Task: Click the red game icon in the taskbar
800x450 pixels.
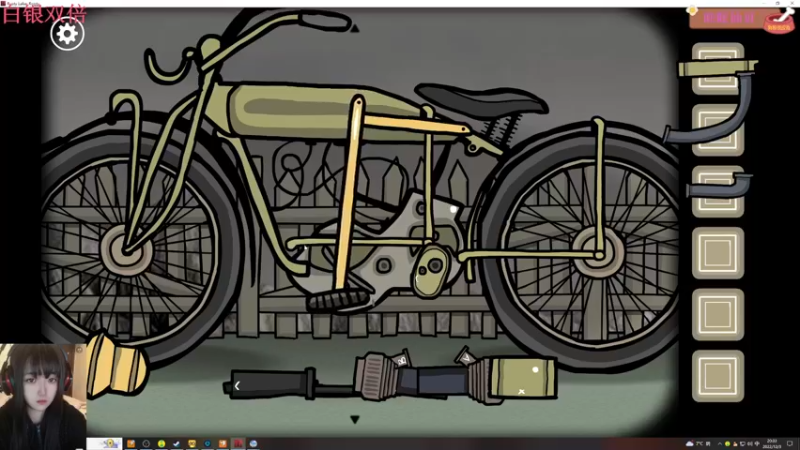Action: pos(238,443)
